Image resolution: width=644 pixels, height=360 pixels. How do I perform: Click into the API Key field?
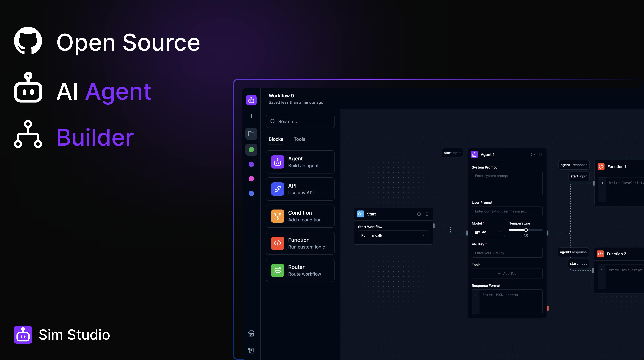[507, 253]
